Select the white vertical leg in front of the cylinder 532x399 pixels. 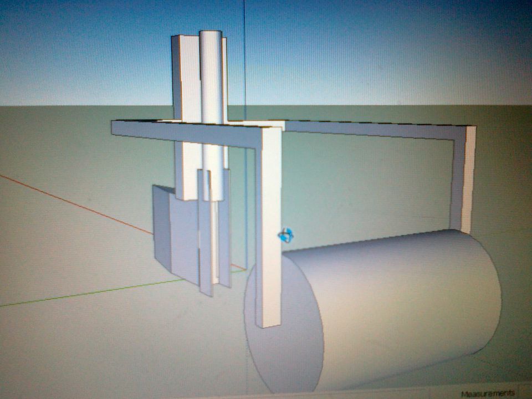pos(272,227)
